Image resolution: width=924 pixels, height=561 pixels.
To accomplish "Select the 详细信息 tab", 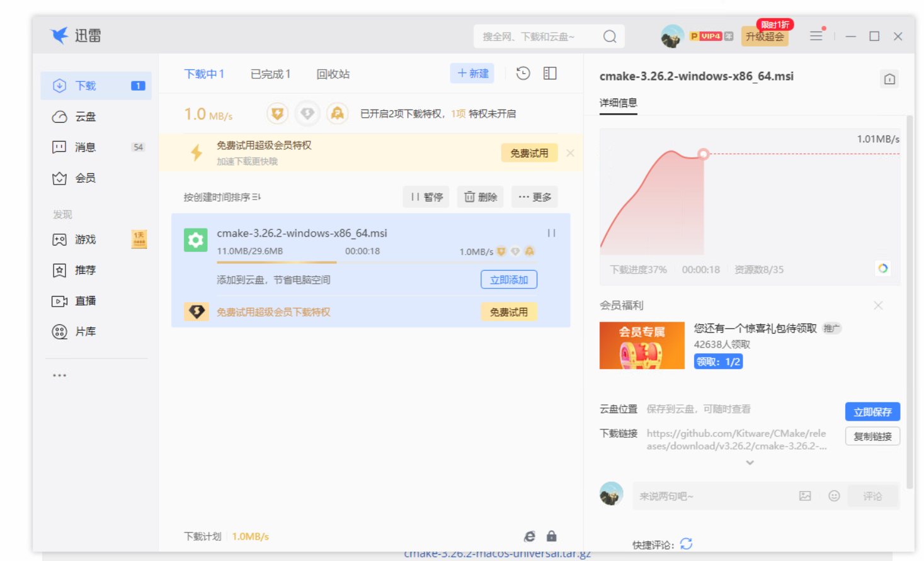I will [x=619, y=103].
